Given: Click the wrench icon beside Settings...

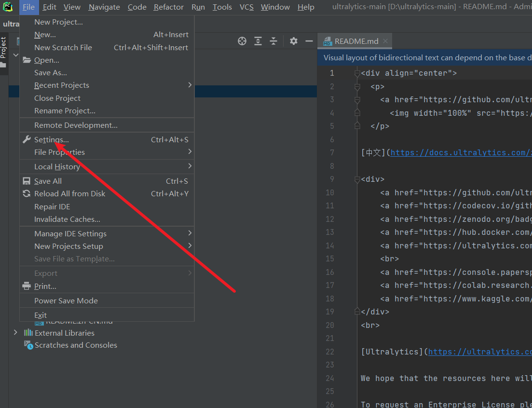Looking at the screenshot, I should click(x=27, y=139).
